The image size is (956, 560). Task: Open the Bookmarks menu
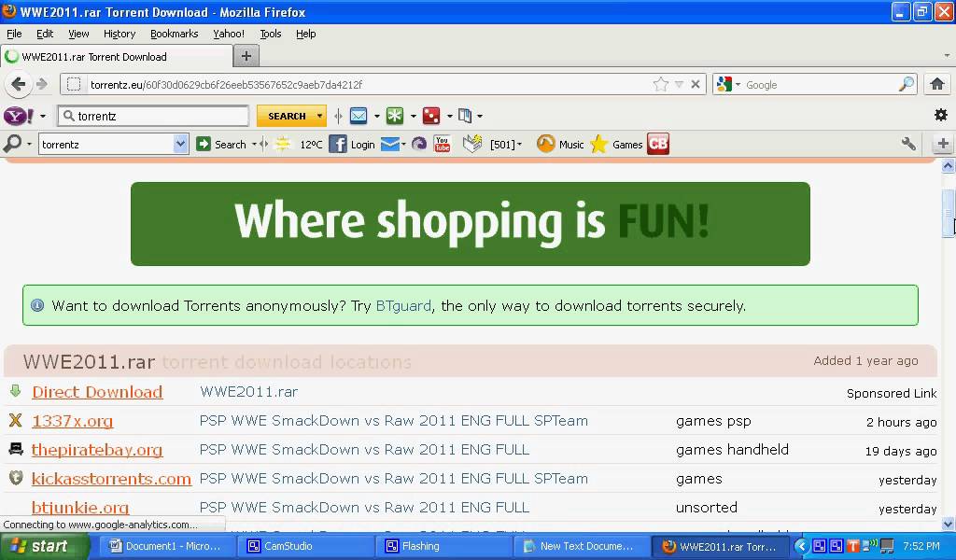[x=175, y=34]
